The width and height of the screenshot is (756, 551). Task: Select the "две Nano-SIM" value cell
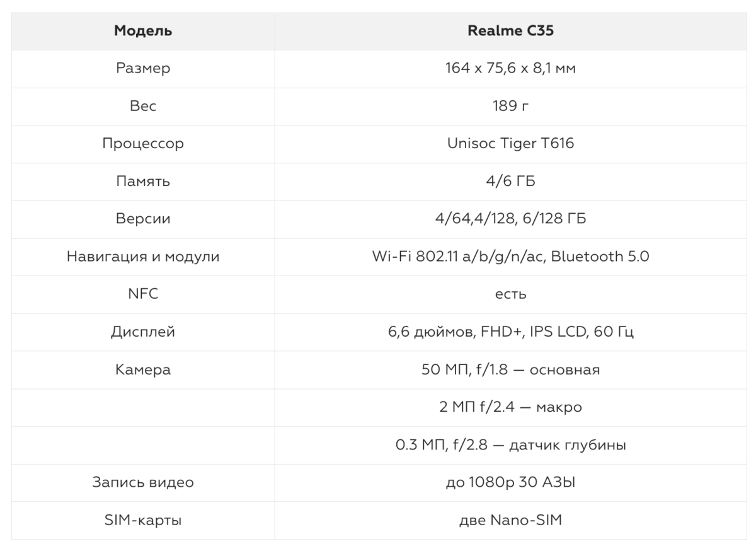510,520
